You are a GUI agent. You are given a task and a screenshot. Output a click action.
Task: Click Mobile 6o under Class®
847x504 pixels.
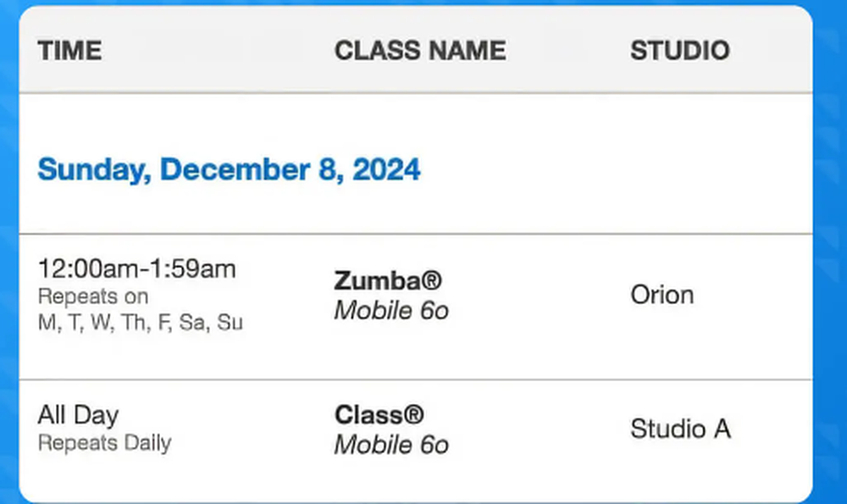click(391, 445)
